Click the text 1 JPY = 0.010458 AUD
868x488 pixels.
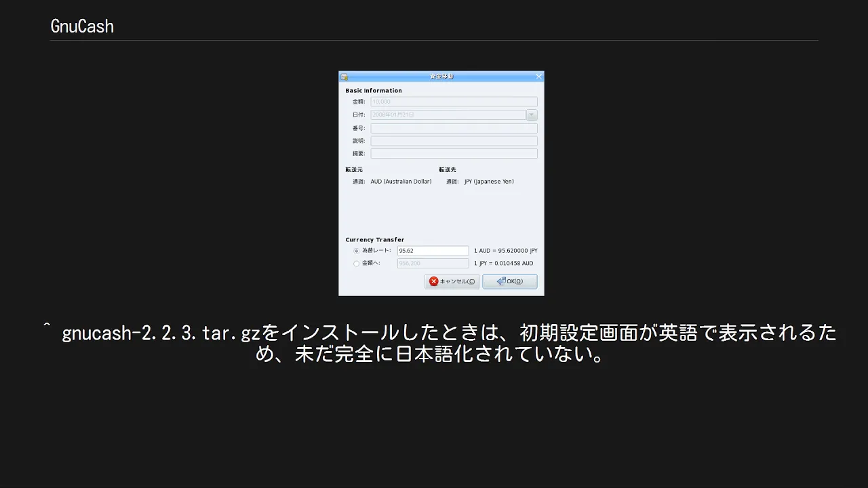pos(504,264)
